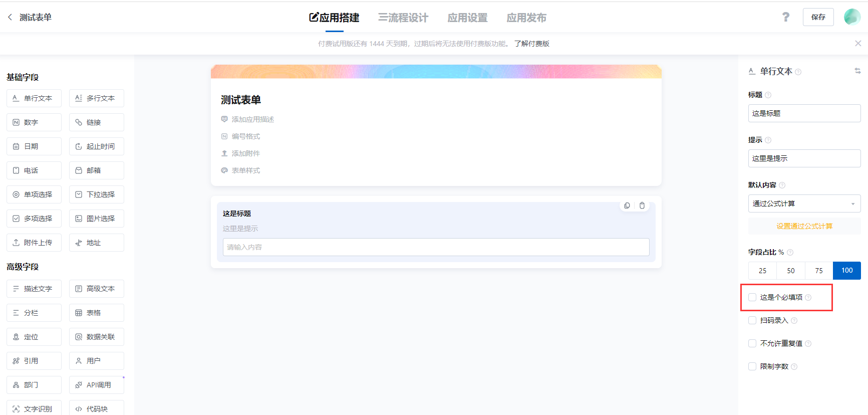
Task: Add a 代码块 field
Action: click(97, 408)
